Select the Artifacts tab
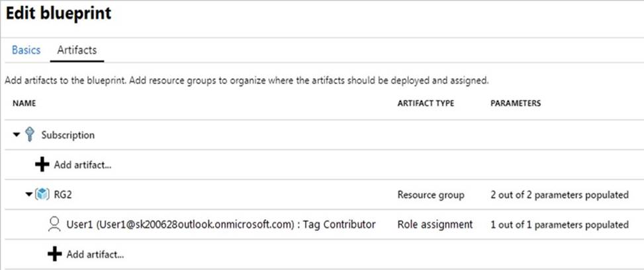The height and width of the screenshot is (270, 644). tap(77, 50)
